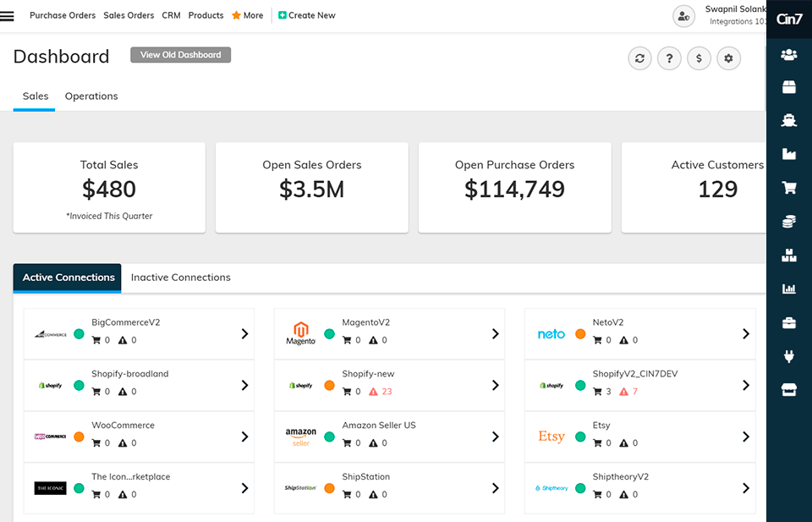Screen dimensions: 812x522
Task: Click the Create New link
Action: coord(306,15)
